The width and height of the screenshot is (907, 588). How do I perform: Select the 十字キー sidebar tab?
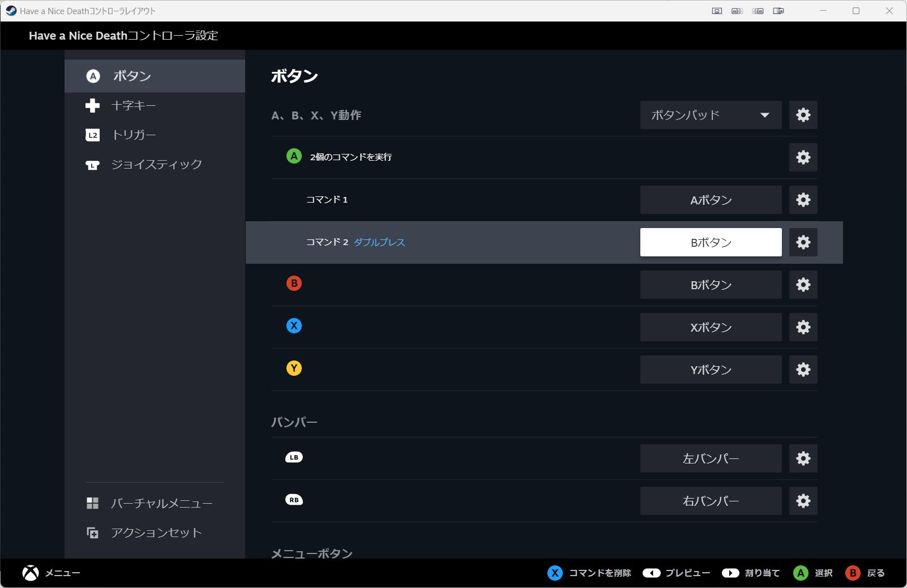tap(155, 105)
